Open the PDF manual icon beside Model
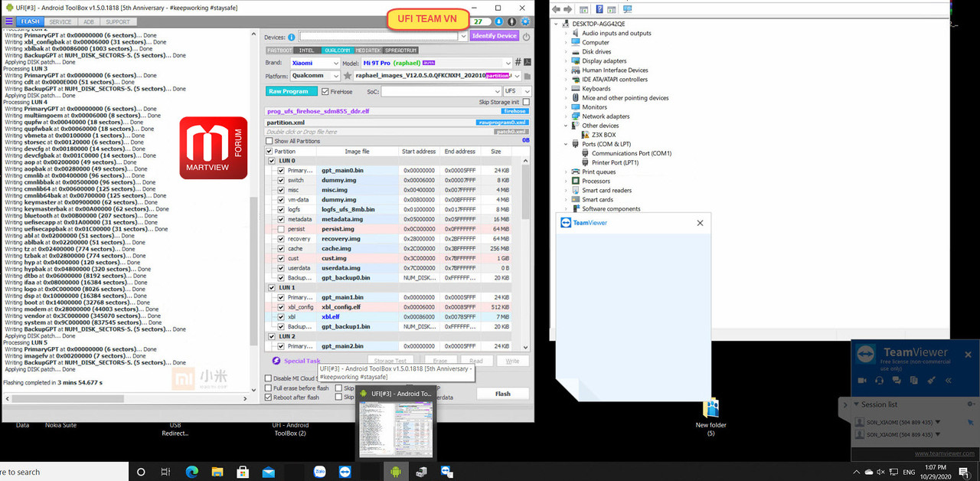980x481 pixels. [528, 62]
